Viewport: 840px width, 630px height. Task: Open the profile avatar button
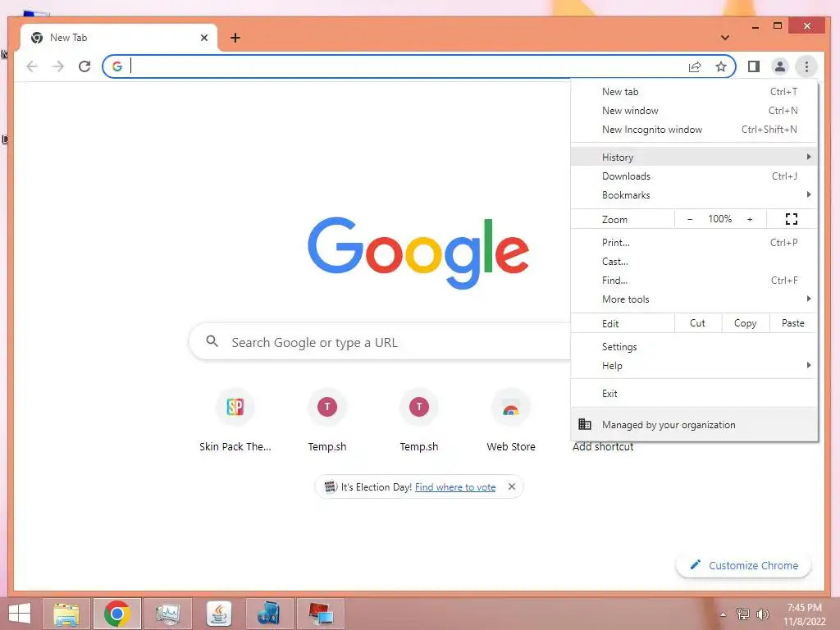(780, 66)
